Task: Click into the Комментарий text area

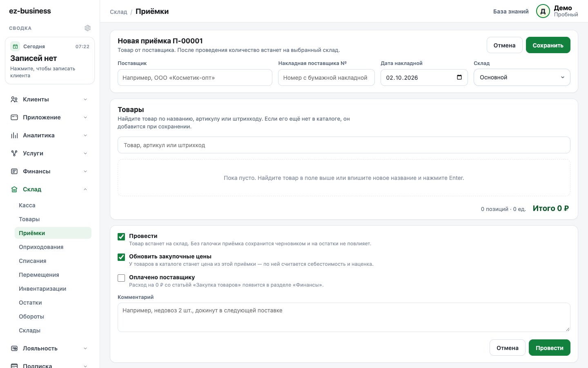Action: (344, 317)
